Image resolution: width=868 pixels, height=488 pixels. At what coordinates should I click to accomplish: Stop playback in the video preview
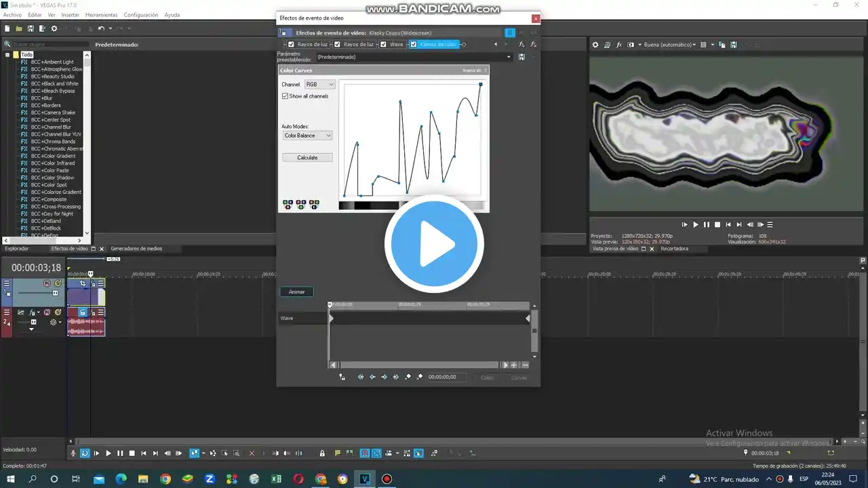coord(717,224)
